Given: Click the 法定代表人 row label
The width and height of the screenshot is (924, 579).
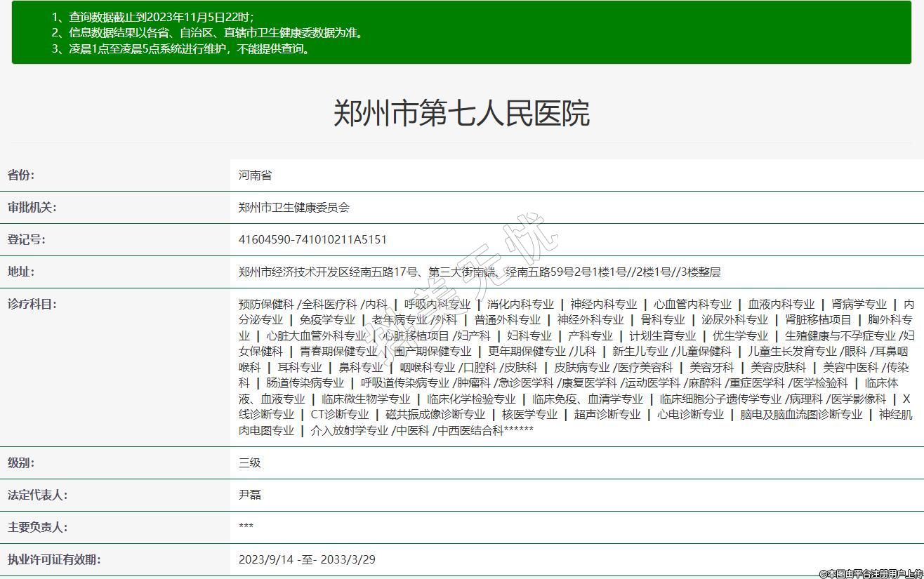Looking at the screenshot, I should click(x=37, y=495).
